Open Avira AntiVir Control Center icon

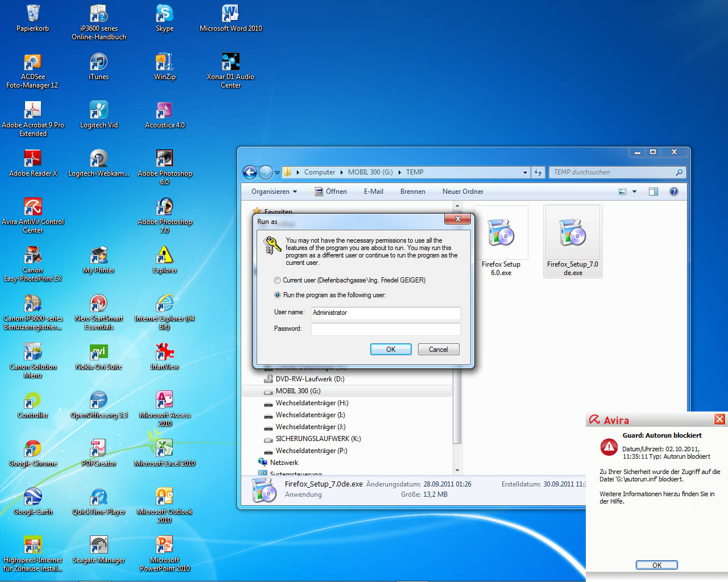coord(32,207)
